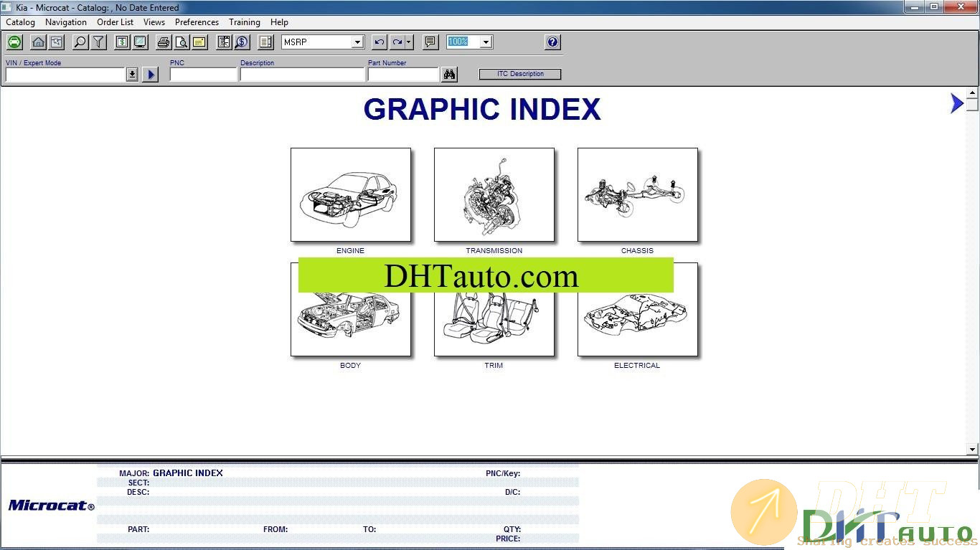Click the PNC input field
980x550 pixels.
click(203, 75)
